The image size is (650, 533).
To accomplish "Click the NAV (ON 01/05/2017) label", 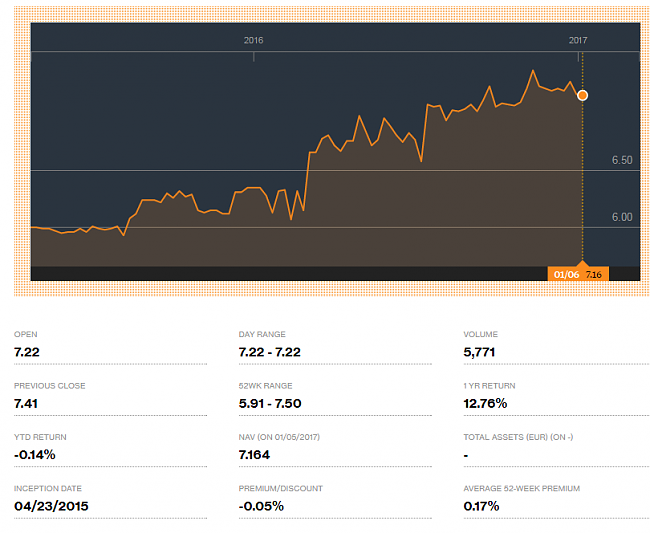I will [x=279, y=437].
